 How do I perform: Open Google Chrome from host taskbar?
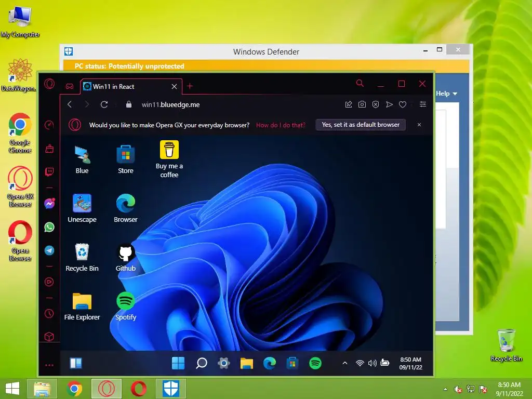pos(75,389)
